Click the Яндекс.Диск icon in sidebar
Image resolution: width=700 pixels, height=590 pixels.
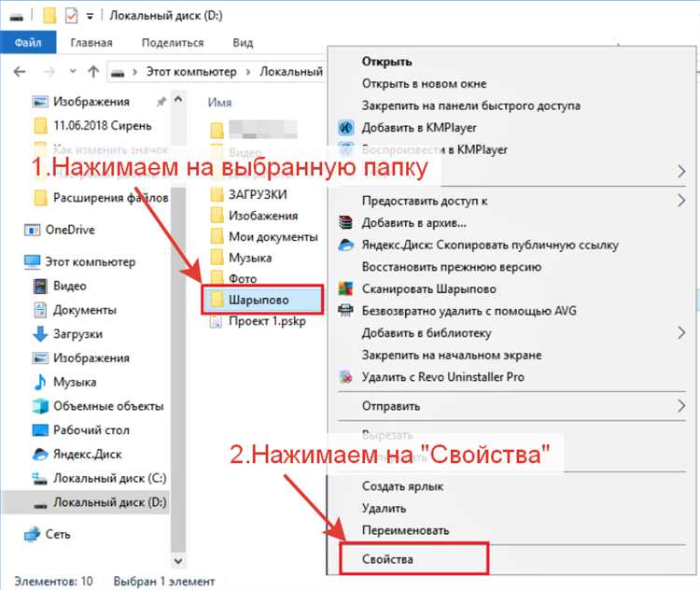pyautogui.click(x=40, y=455)
